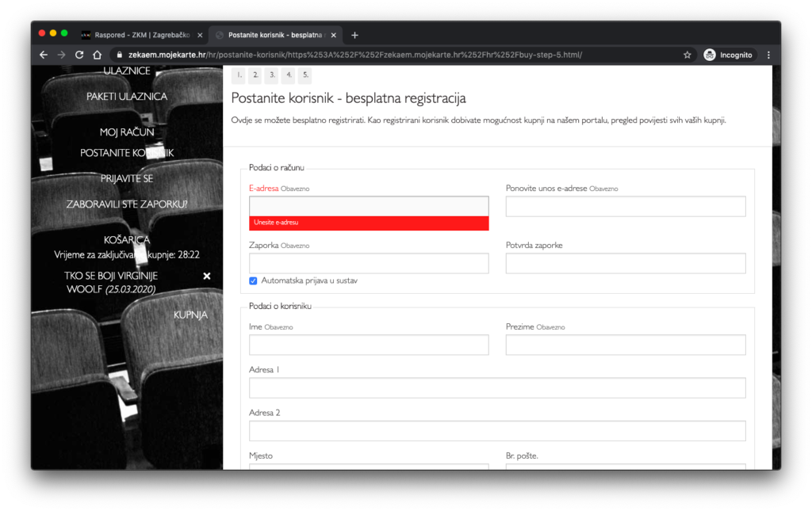This screenshot has width=812, height=511.
Task: Click KUPNJA link in sidebar
Action: [190, 315]
